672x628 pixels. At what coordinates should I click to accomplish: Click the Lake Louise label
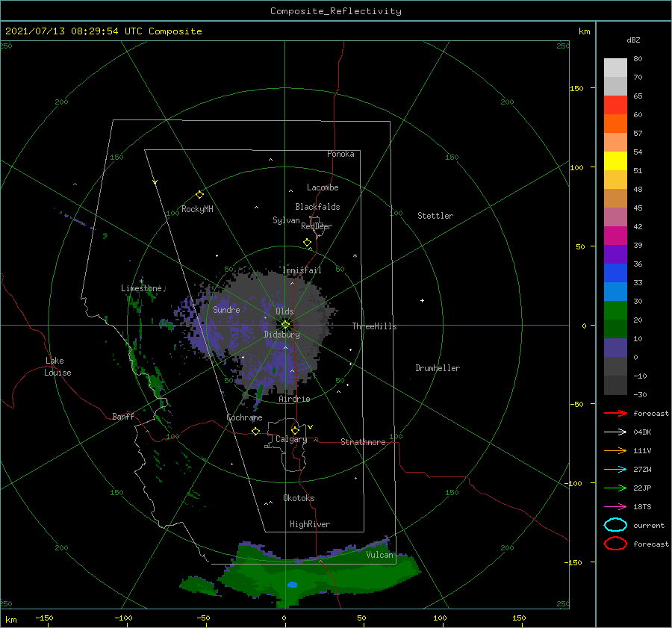pyautogui.click(x=57, y=367)
